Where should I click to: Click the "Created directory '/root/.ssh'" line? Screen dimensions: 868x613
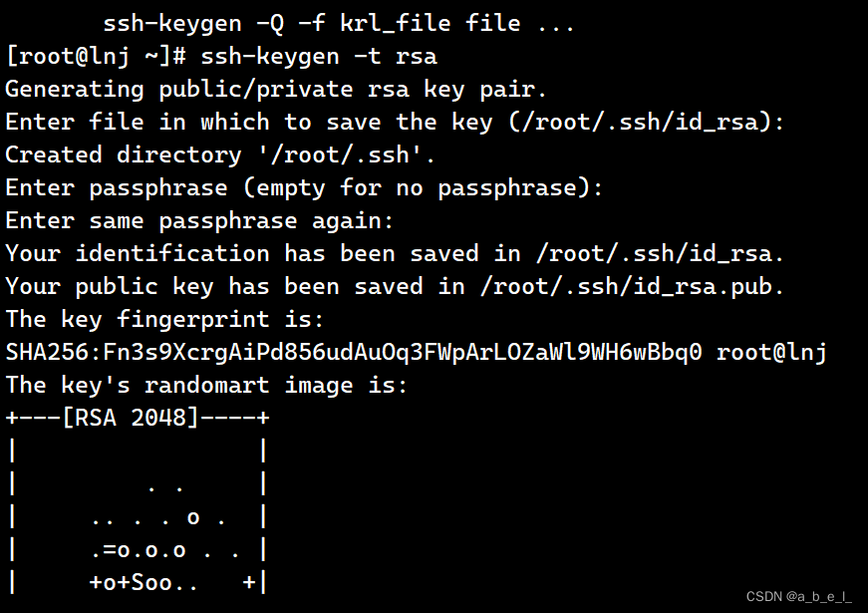click(x=220, y=154)
